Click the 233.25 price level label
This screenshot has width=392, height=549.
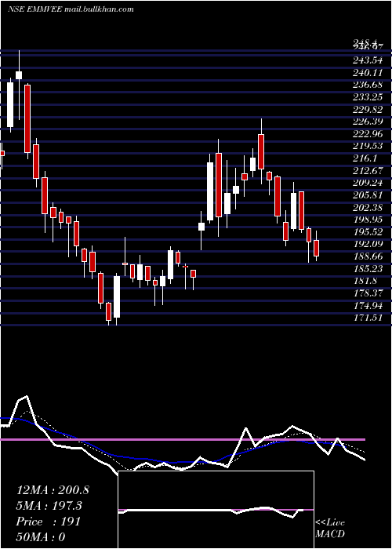[x=368, y=97]
